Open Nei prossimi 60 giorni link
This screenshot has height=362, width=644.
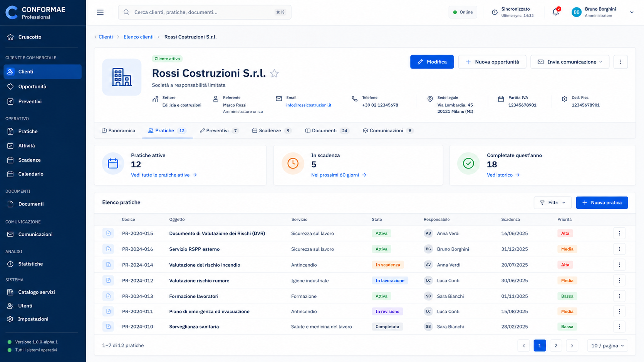339,175
